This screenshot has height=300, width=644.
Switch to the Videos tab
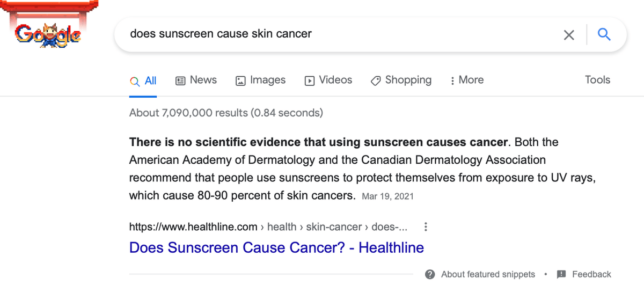click(335, 80)
